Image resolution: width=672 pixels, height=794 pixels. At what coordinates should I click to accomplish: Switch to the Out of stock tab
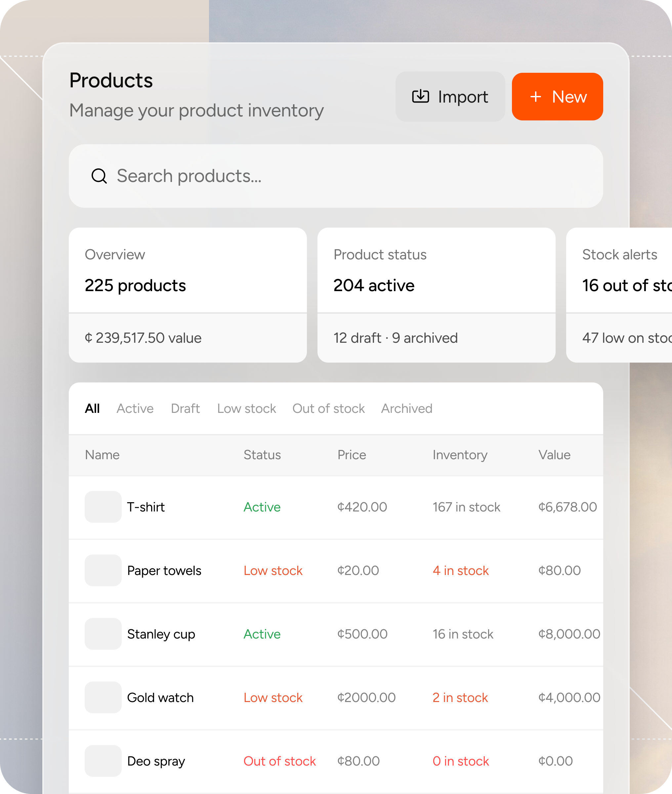point(328,409)
